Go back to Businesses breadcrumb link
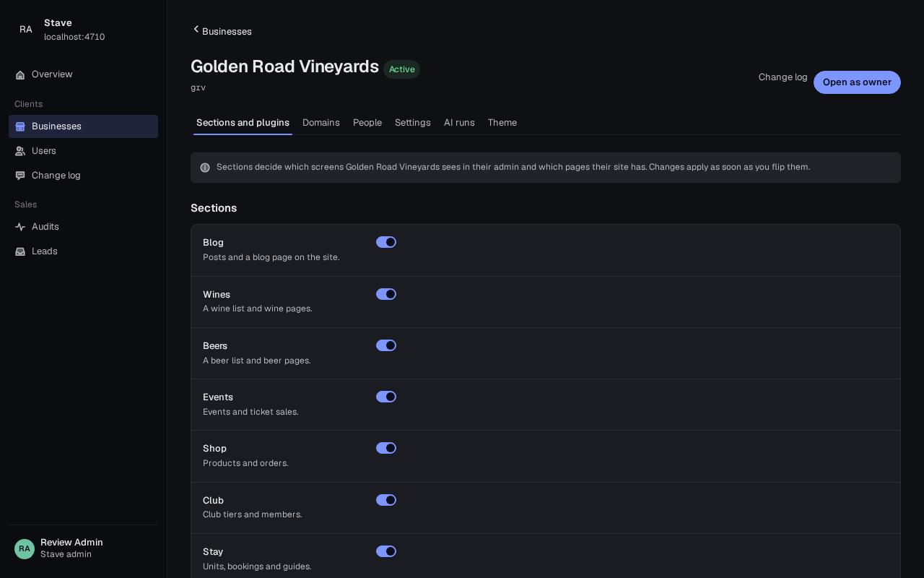This screenshot has width=924, height=578. coord(222,31)
